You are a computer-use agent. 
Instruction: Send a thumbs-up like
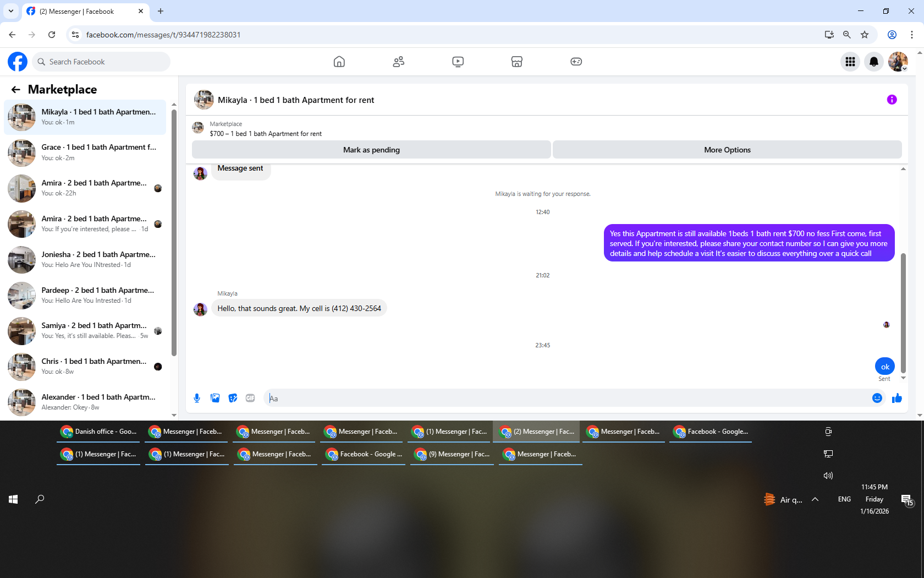(x=897, y=398)
